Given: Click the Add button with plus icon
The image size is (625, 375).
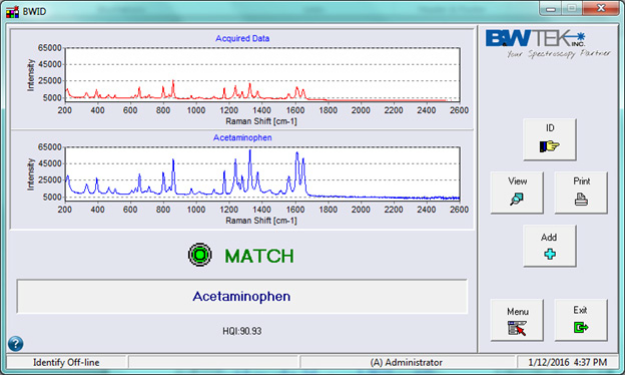Looking at the screenshot, I should click(550, 245).
